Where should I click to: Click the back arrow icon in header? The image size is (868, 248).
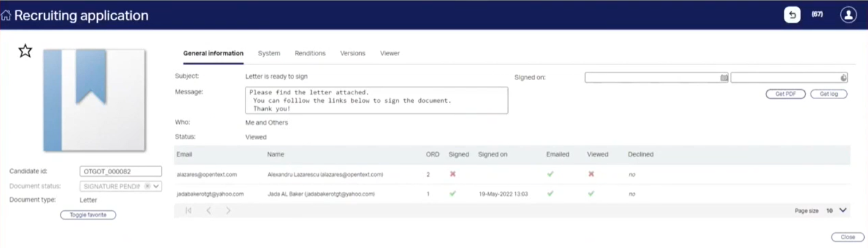coord(792,15)
